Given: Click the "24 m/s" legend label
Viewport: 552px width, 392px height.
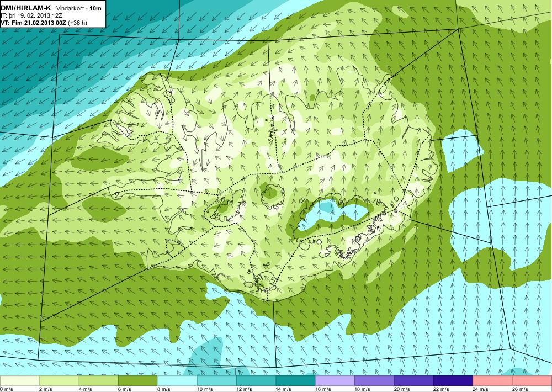Looking at the screenshot, I should click(x=481, y=389).
